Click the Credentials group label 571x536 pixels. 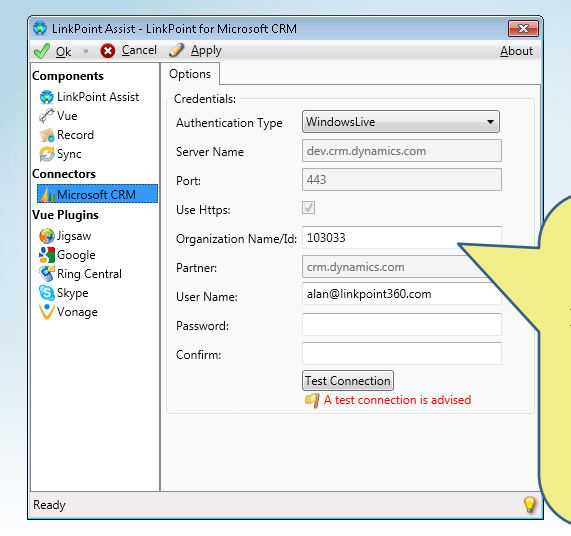(205, 99)
